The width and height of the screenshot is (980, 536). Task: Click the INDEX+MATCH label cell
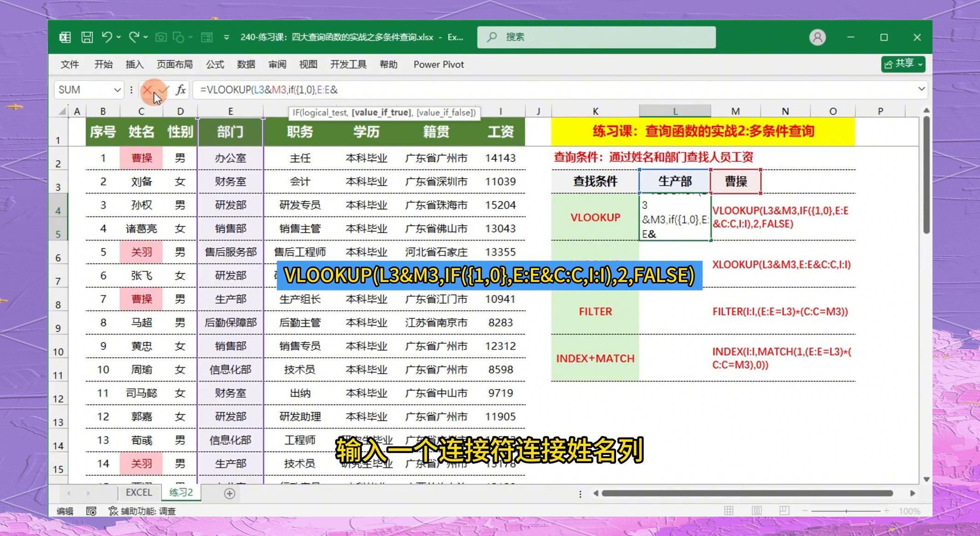click(595, 358)
